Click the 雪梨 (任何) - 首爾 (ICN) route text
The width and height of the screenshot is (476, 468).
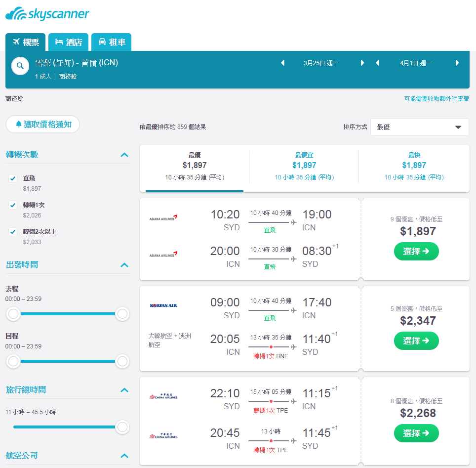point(77,63)
